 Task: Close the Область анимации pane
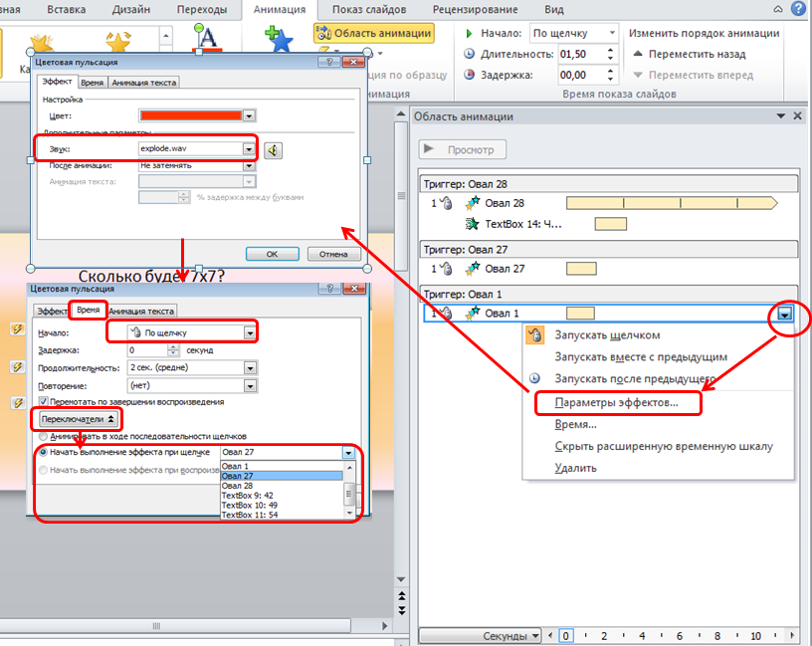[x=796, y=116]
